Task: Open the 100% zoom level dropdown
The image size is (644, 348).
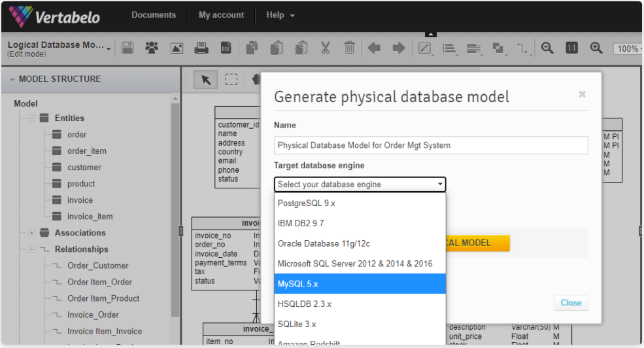Action: 627,49
